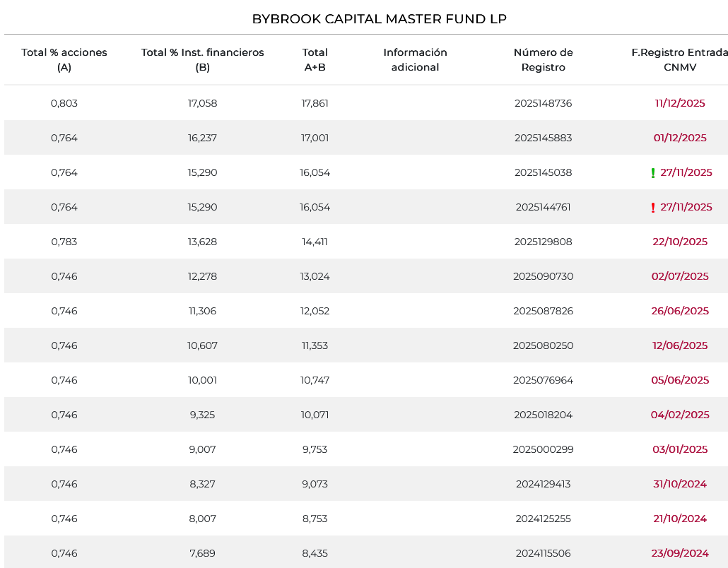Click the Número de Registro column header
728x568 pixels.
pyautogui.click(x=543, y=60)
